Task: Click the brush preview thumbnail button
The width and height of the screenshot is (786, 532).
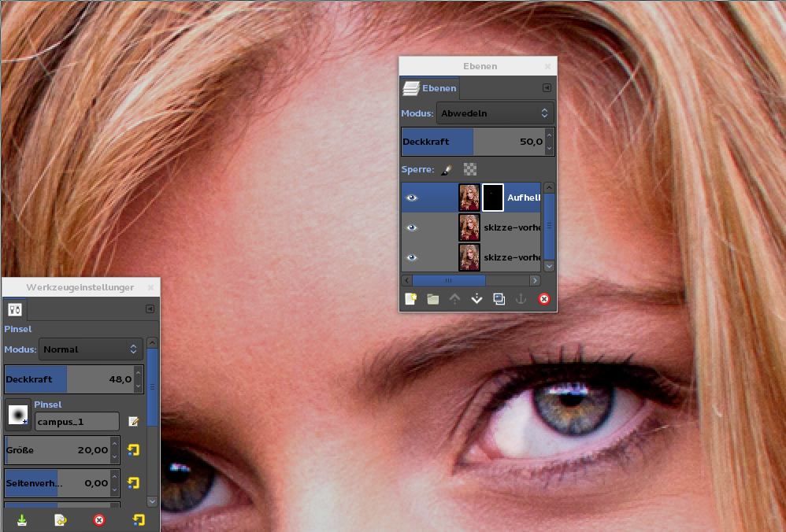Action: (x=18, y=413)
